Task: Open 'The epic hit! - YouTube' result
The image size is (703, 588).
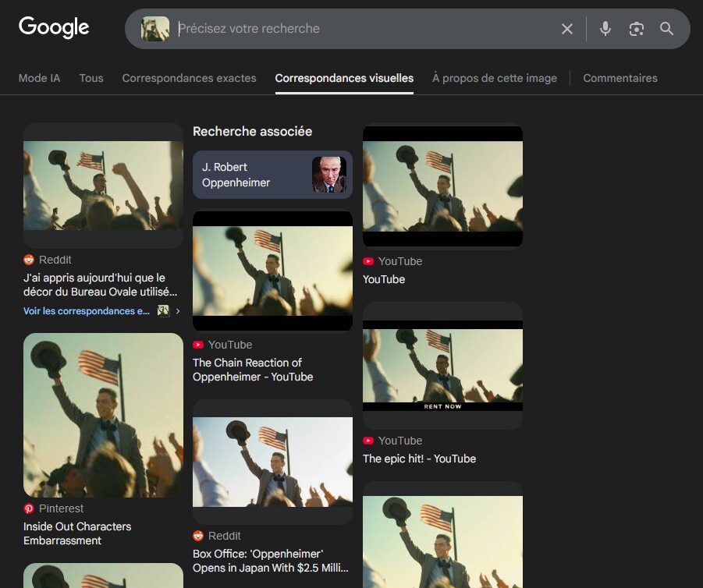Action: point(419,459)
